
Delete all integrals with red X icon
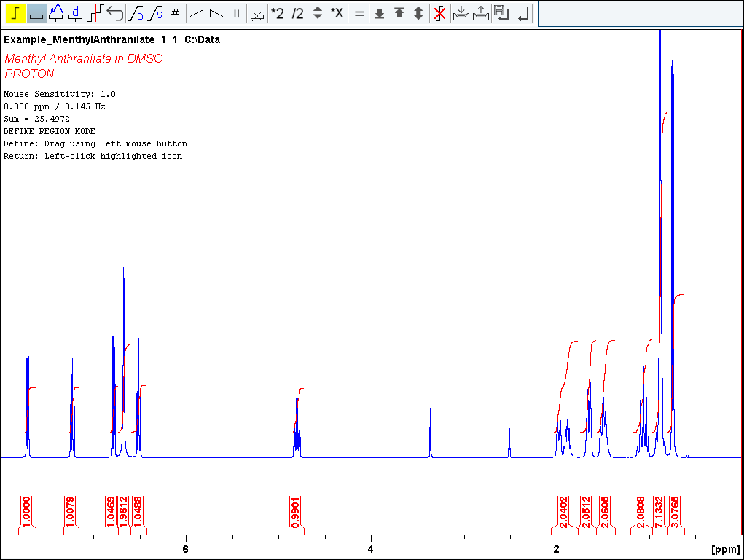pyautogui.click(x=440, y=13)
